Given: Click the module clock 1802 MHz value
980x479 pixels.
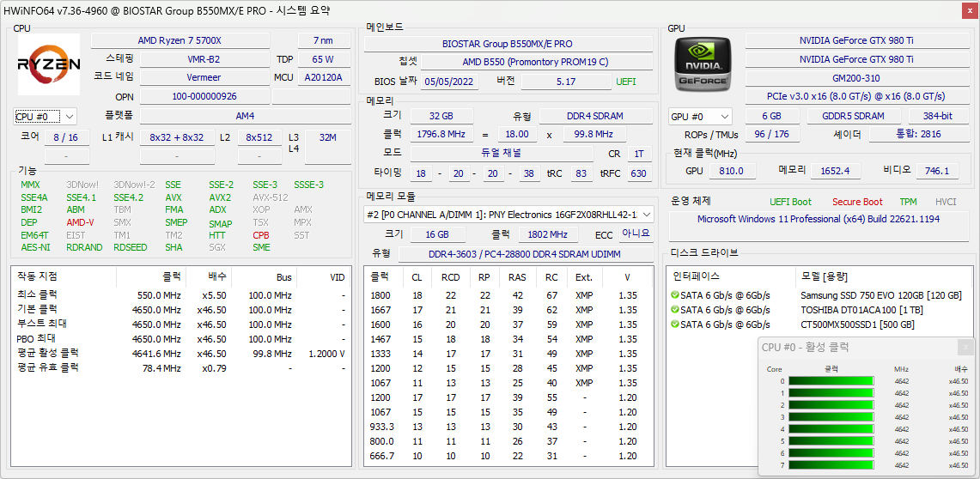Looking at the screenshot, I should (x=550, y=234).
